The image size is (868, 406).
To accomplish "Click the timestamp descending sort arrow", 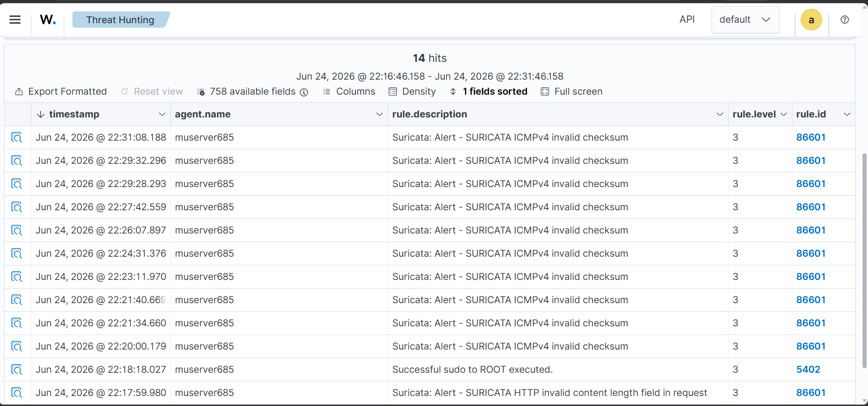I will pos(41,114).
